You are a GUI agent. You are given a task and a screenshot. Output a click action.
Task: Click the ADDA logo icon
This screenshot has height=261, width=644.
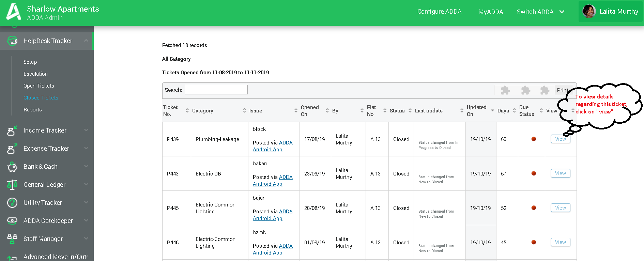[x=14, y=12]
